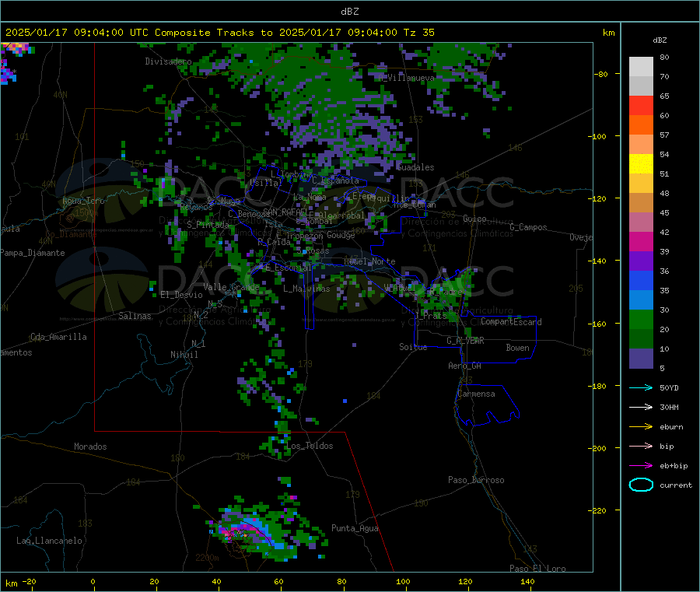
Task: Click the Bowen map label
Action: (518, 348)
